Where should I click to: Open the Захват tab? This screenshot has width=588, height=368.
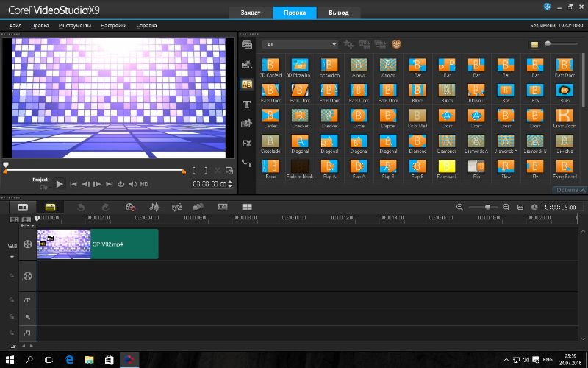[251, 13]
